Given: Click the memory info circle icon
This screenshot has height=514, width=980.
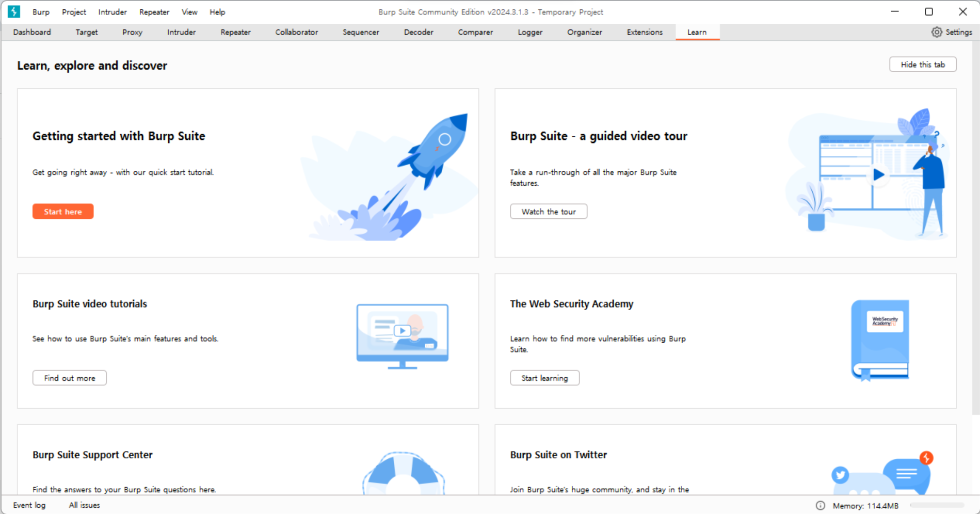Looking at the screenshot, I should coord(821,506).
